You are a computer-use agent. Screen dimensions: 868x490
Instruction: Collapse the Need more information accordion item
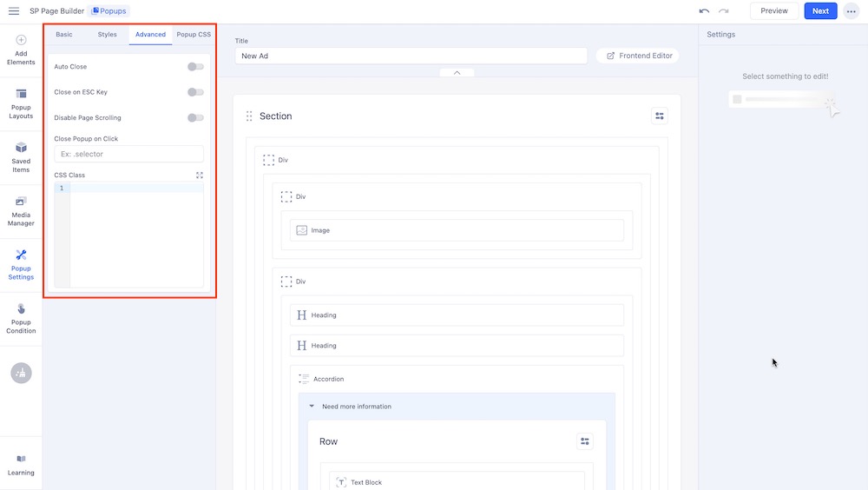coord(312,407)
